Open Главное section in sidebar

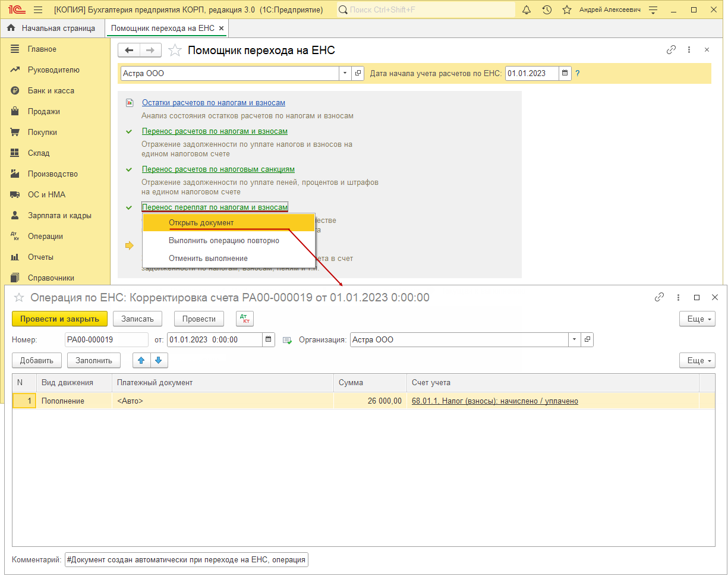tap(42, 49)
